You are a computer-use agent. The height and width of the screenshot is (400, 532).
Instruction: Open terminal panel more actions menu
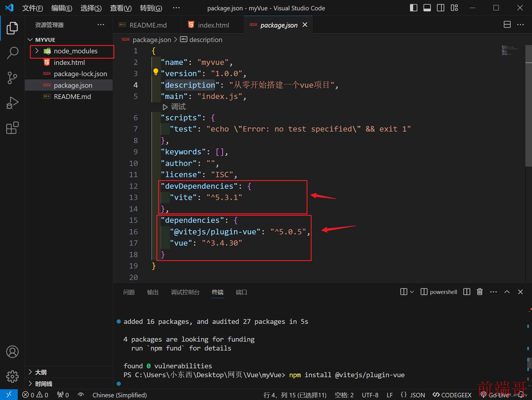point(493,292)
